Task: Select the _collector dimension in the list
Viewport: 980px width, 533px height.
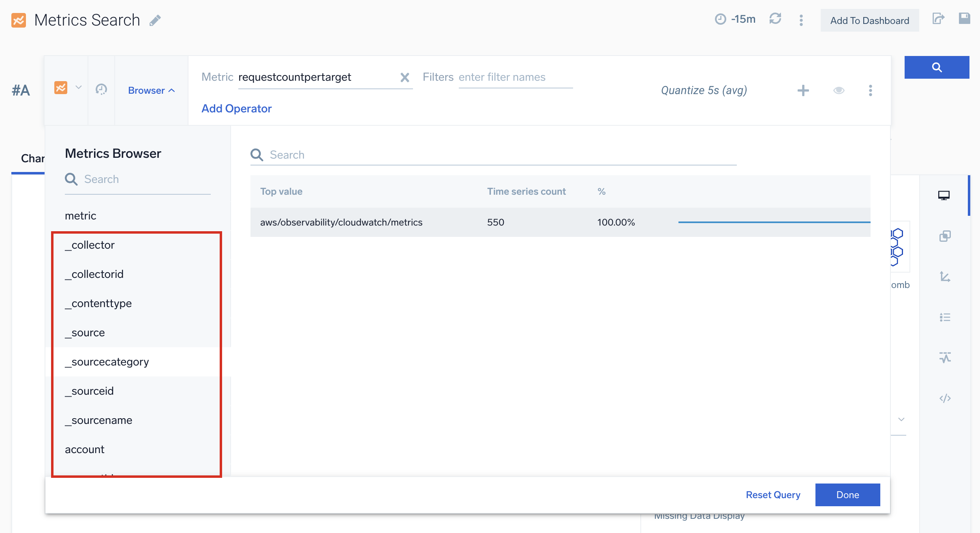Action: (x=90, y=245)
